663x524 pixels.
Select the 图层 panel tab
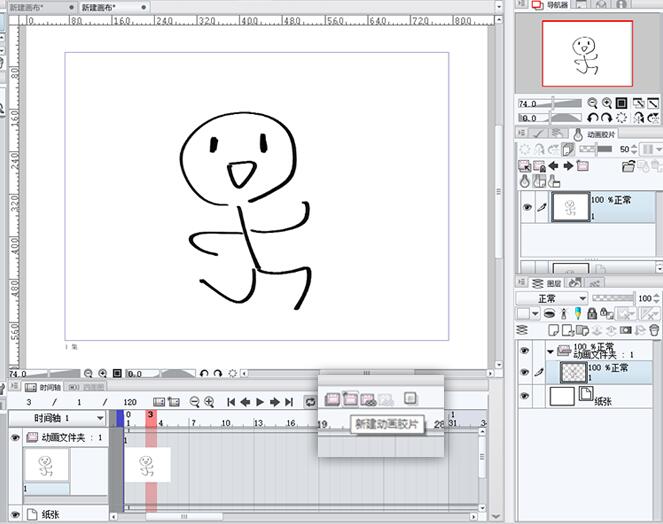547,283
